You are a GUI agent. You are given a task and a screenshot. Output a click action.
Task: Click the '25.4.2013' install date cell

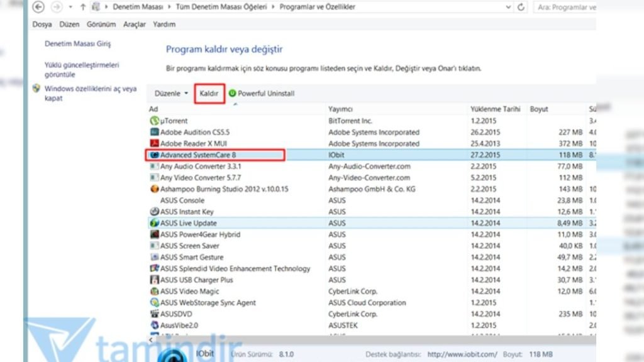coord(486,143)
